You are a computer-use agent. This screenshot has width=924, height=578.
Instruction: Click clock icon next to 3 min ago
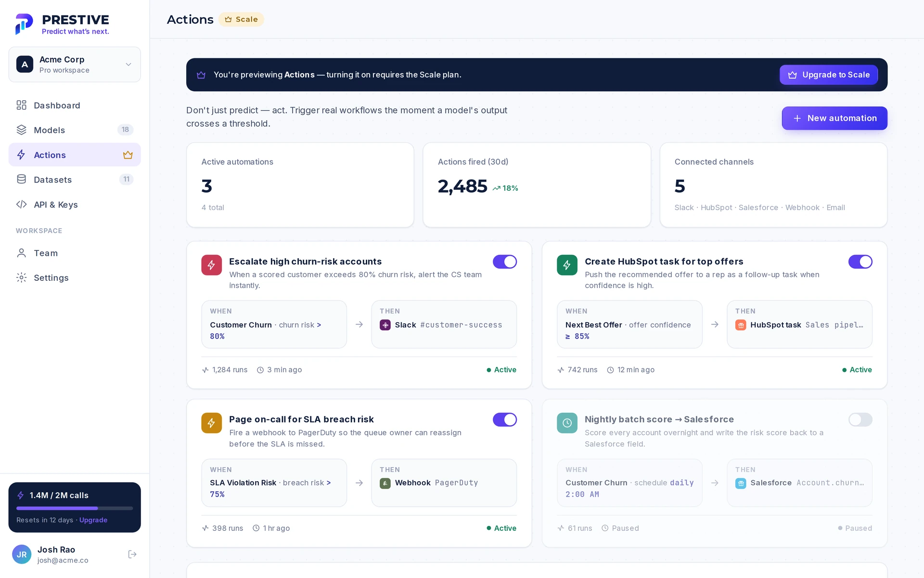tap(260, 370)
